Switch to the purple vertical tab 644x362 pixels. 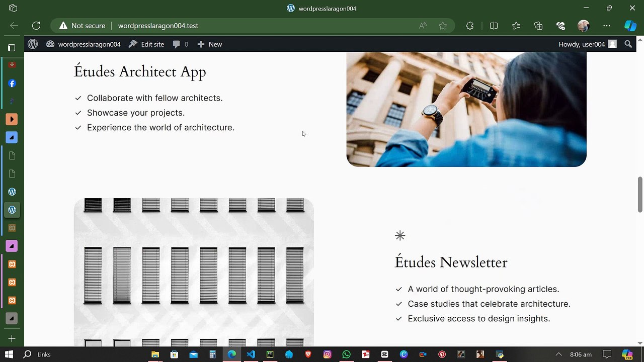(12, 246)
